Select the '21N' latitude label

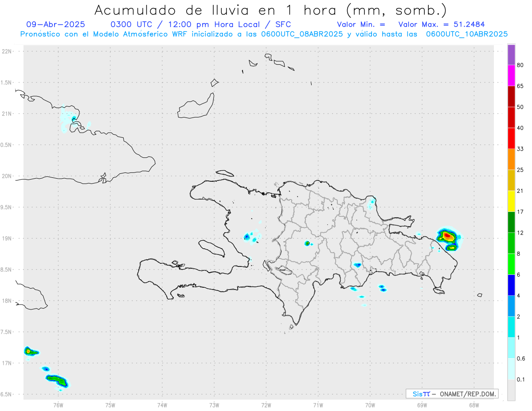[x=7, y=114]
